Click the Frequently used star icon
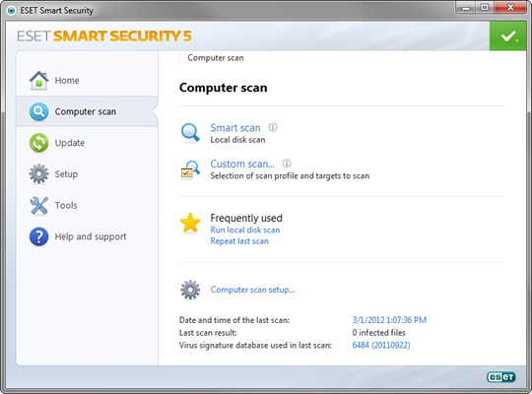Screen dimensions: 532x394 point(190,224)
